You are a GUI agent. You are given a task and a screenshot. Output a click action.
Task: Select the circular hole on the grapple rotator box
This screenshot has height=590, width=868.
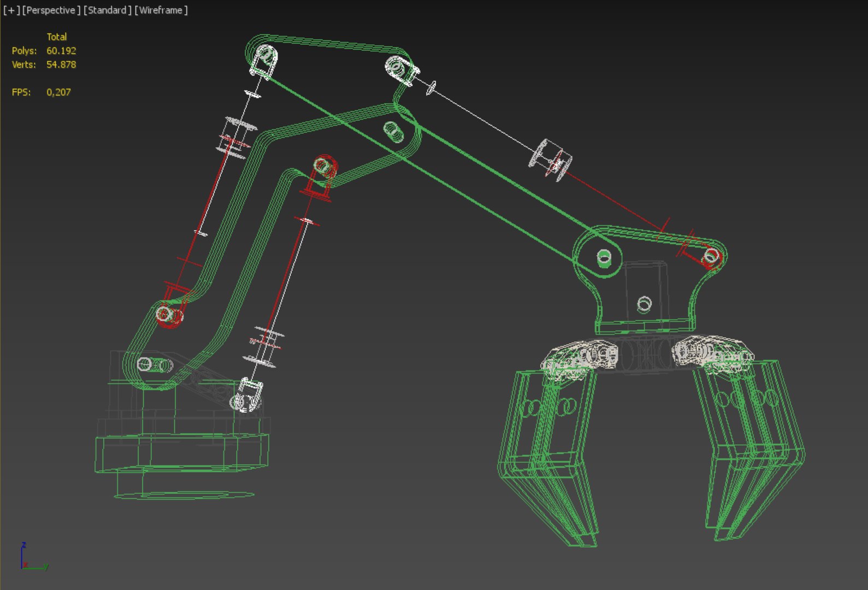pos(644,303)
